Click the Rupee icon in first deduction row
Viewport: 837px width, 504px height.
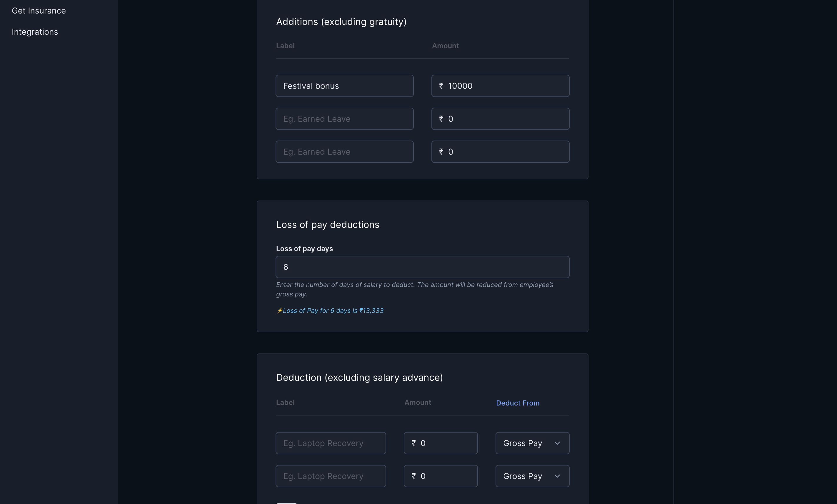(x=413, y=443)
